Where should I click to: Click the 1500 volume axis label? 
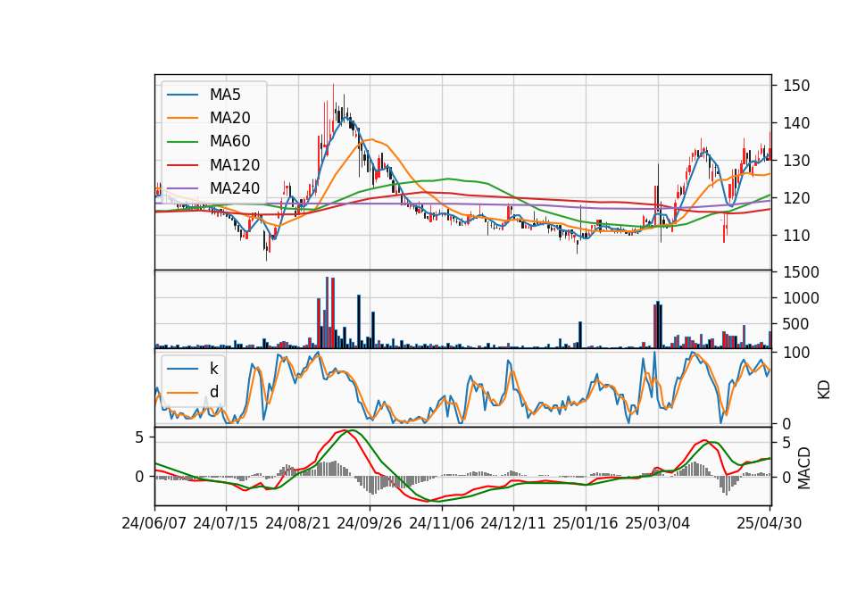(x=802, y=272)
